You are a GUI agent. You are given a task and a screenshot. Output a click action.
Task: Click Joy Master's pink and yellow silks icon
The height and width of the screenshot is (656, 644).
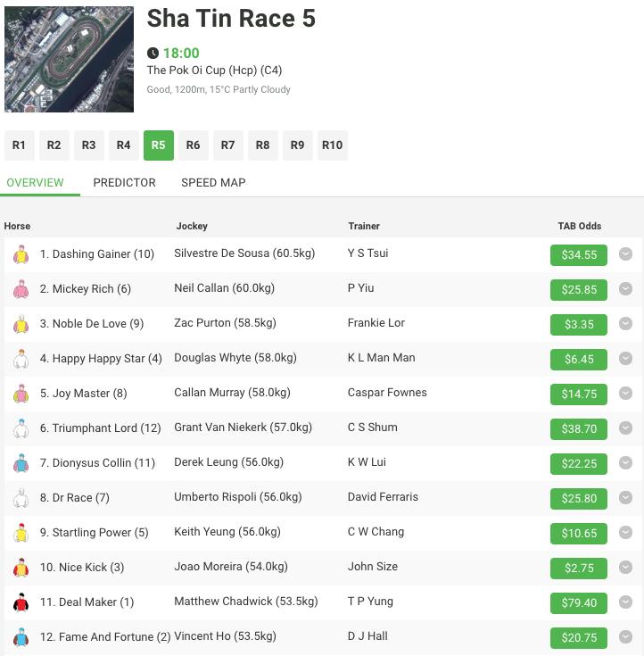[21, 394]
